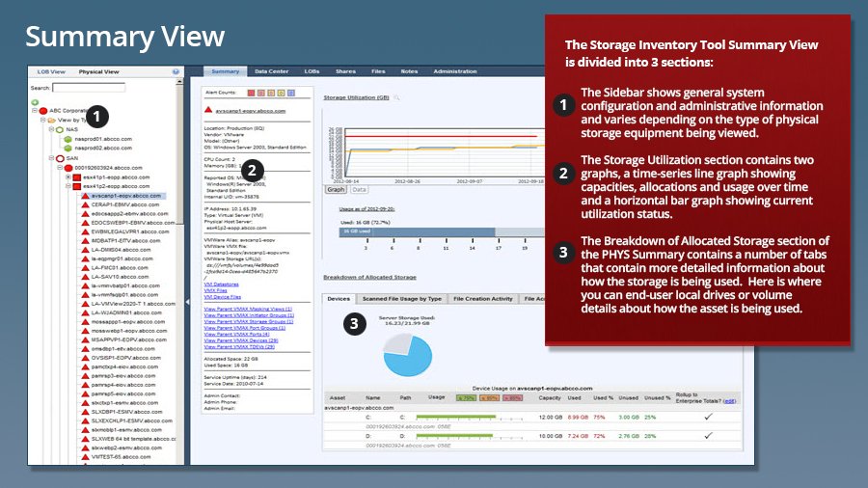The height and width of the screenshot is (488, 868).
Task: Open the Data Center tab
Action: (x=271, y=71)
